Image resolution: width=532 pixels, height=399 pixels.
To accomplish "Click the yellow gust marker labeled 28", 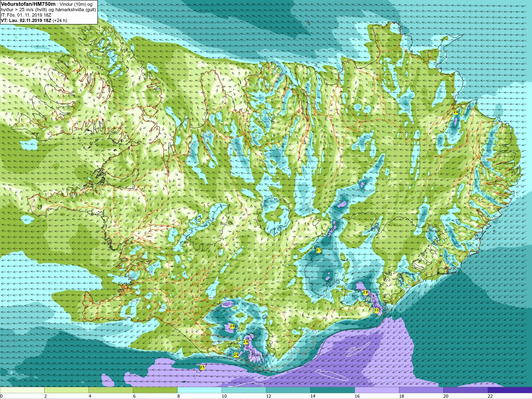I will pos(456,112).
